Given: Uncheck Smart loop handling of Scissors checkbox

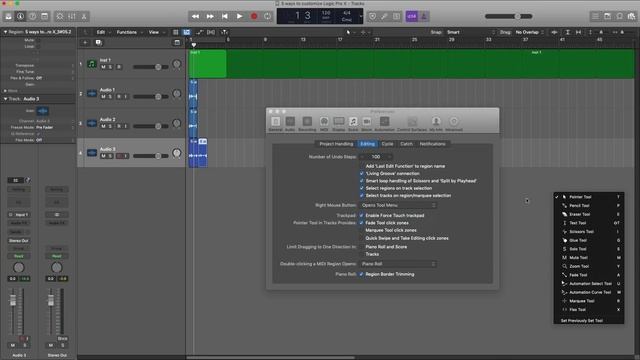Looking at the screenshot, I should pos(362,181).
